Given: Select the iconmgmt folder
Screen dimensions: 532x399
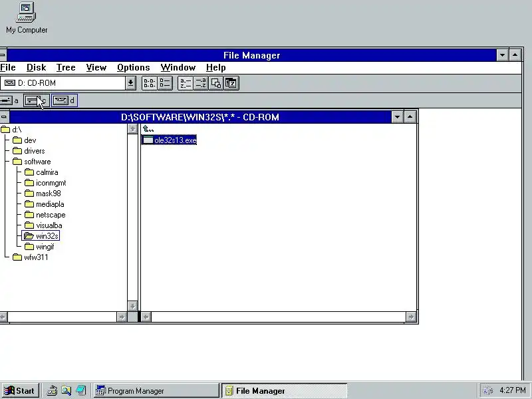Looking at the screenshot, I should point(45,183).
